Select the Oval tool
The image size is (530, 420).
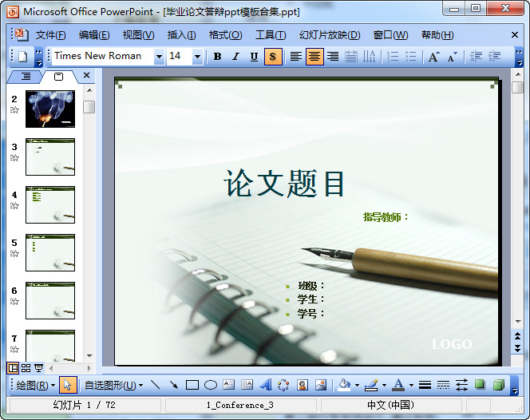[x=211, y=385]
